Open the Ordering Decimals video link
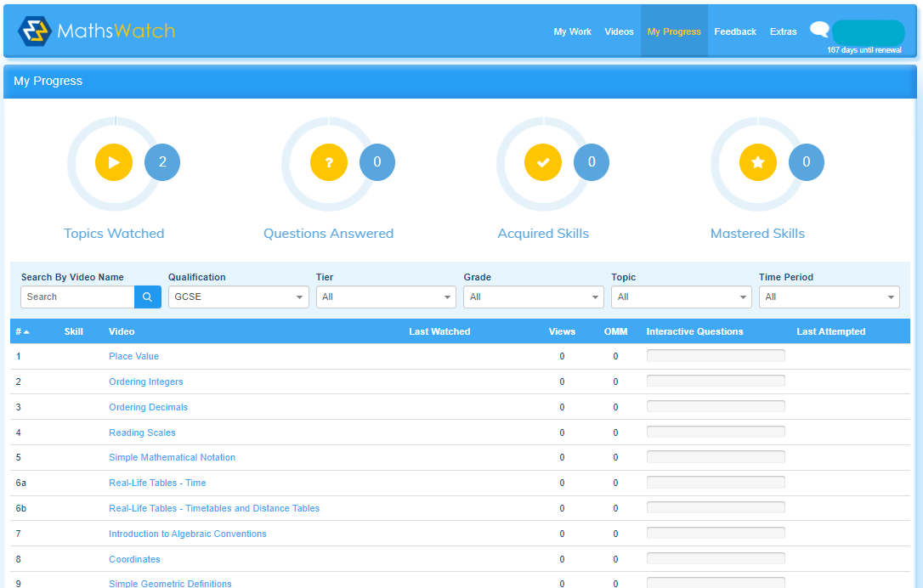The image size is (923, 588). [x=148, y=407]
